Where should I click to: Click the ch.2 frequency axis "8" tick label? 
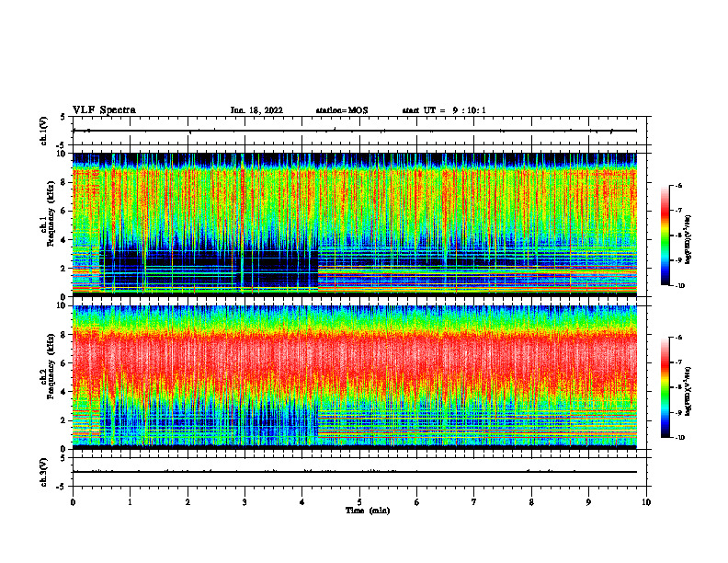pyautogui.click(x=63, y=335)
